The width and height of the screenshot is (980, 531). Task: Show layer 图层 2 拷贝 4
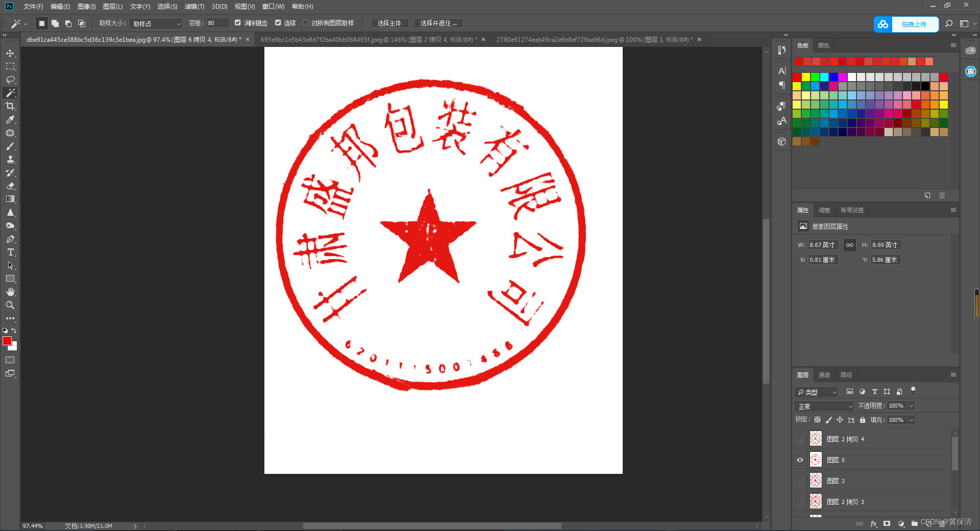tap(800, 439)
